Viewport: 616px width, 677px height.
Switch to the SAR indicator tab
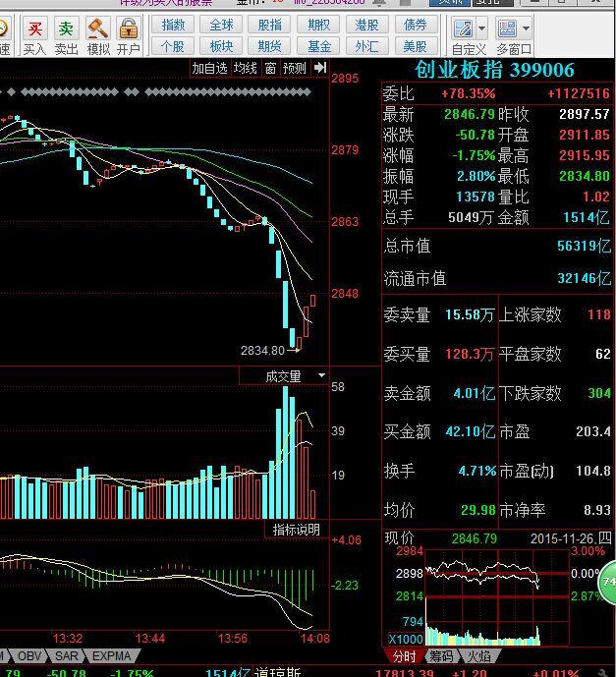point(67,655)
